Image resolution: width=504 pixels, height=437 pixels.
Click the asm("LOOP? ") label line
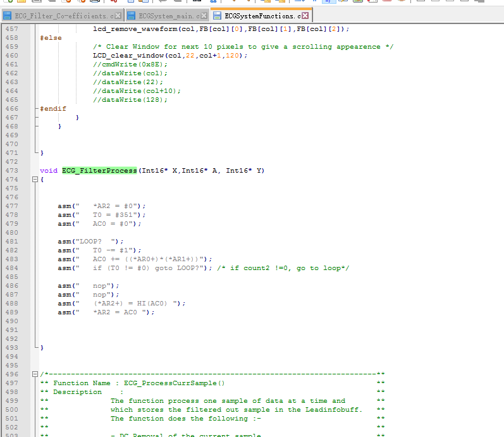point(90,241)
